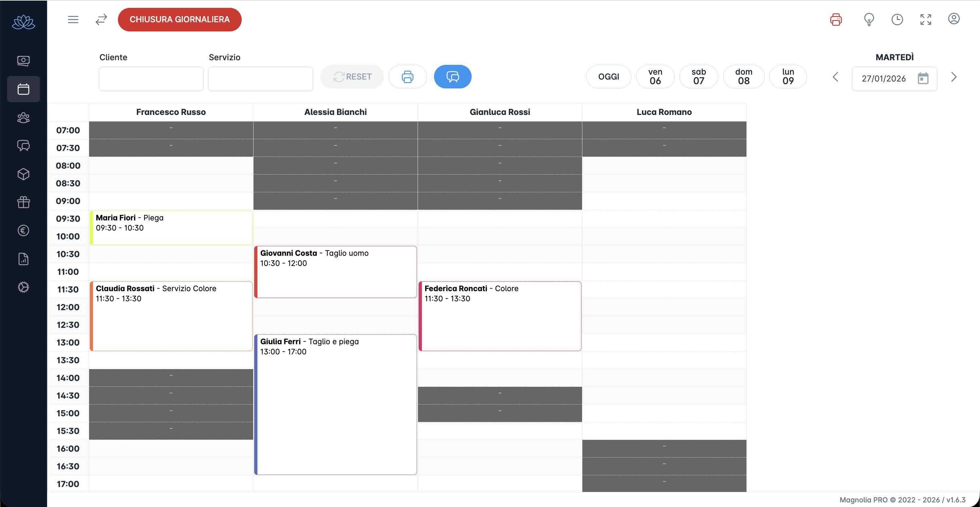Open the clients group sidebar icon

click(23, 118)
